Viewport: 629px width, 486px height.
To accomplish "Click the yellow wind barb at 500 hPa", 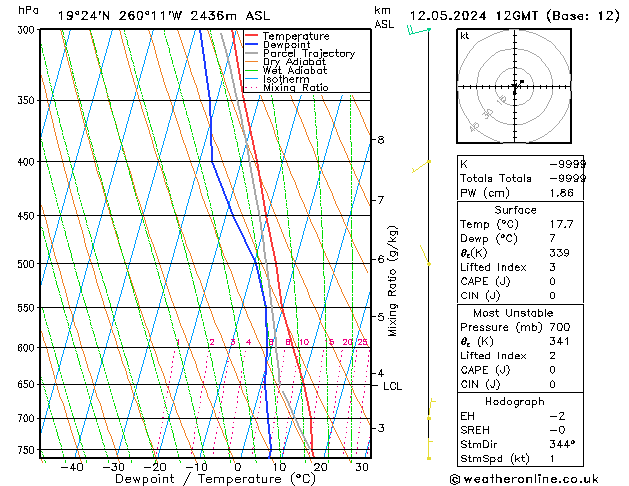I will [425, 255].
